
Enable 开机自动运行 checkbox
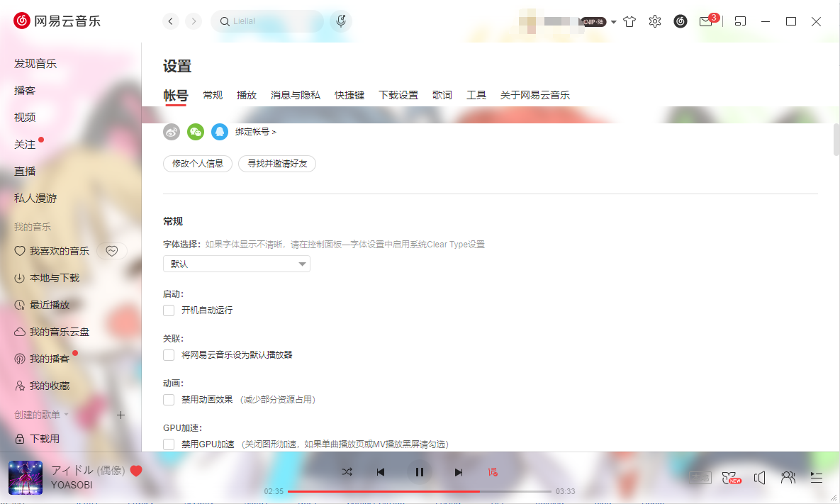tap(168, 310)
